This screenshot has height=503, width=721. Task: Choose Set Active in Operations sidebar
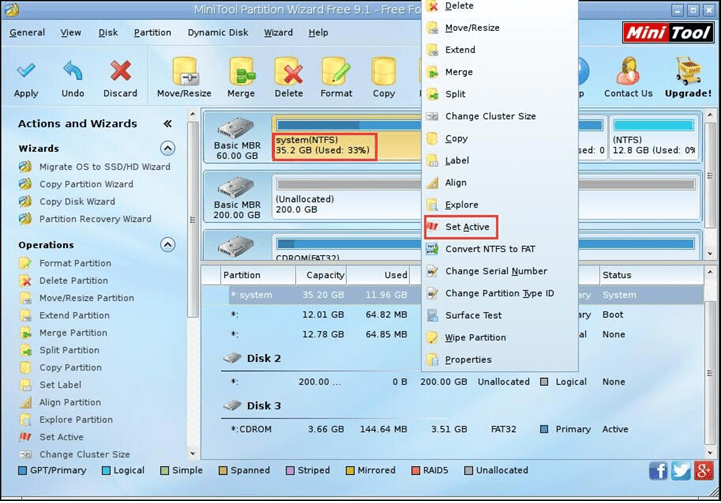(x=52, y=437)
